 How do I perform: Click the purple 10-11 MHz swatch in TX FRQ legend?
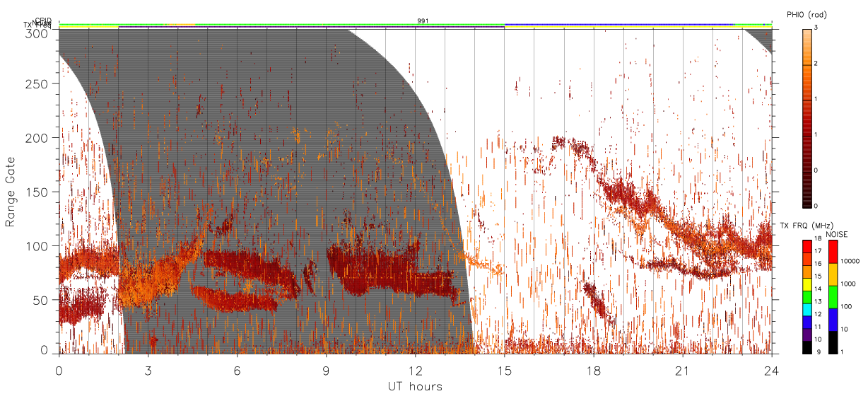pos(807,333)
